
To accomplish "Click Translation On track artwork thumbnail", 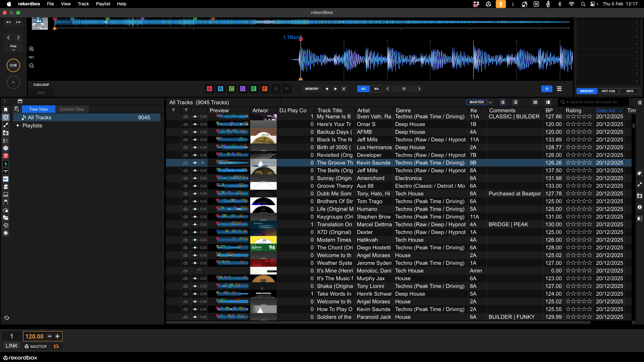I will coord(263,224).
